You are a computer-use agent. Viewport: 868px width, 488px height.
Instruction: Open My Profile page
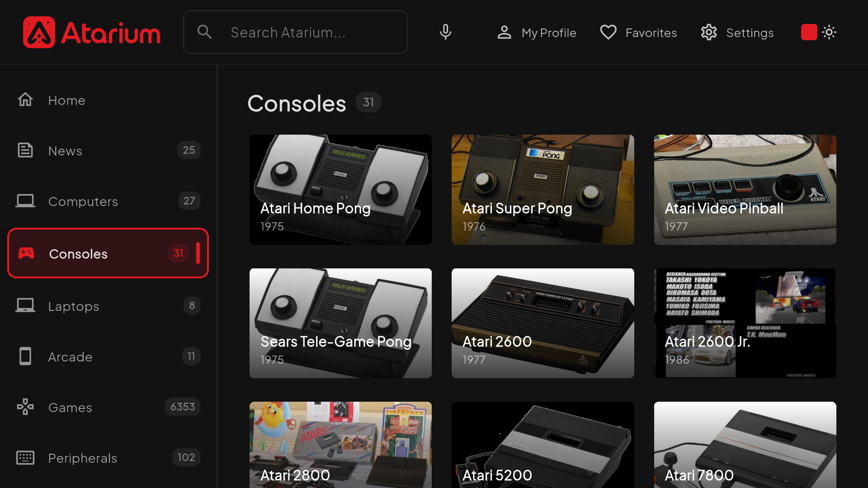(536, 33)
